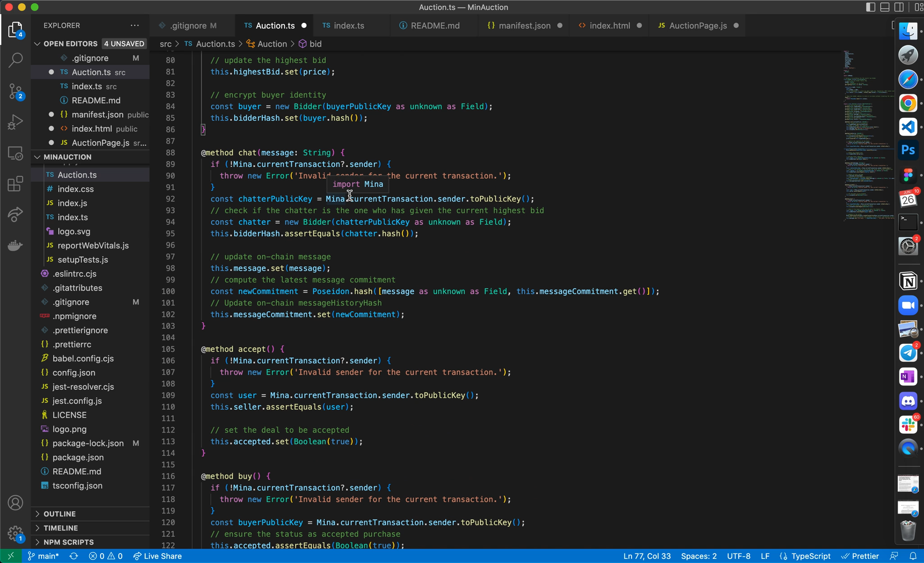Open errors and warnings problems indicator
The image size is (924, 563).
(x=105, y=556)
